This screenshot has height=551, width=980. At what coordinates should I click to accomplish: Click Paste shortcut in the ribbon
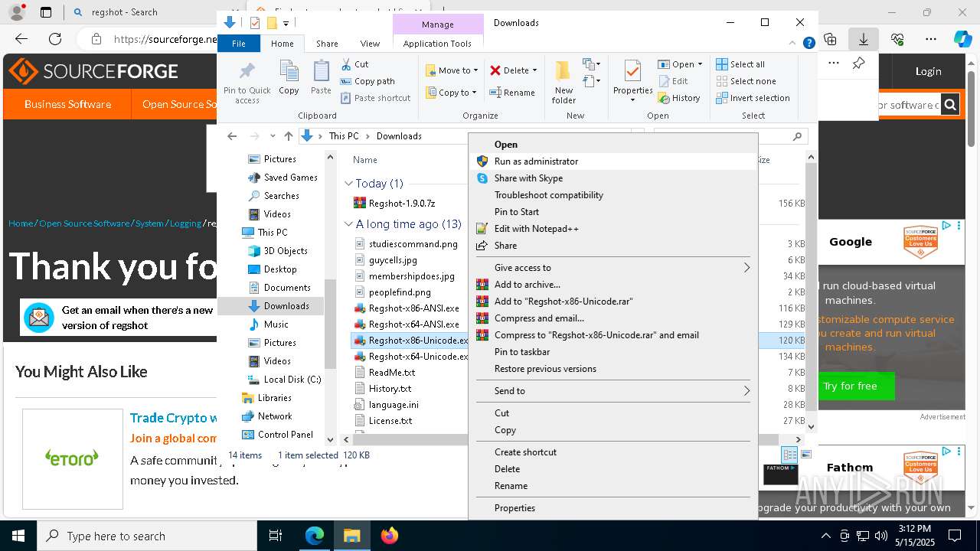click(x=375, y=98)
